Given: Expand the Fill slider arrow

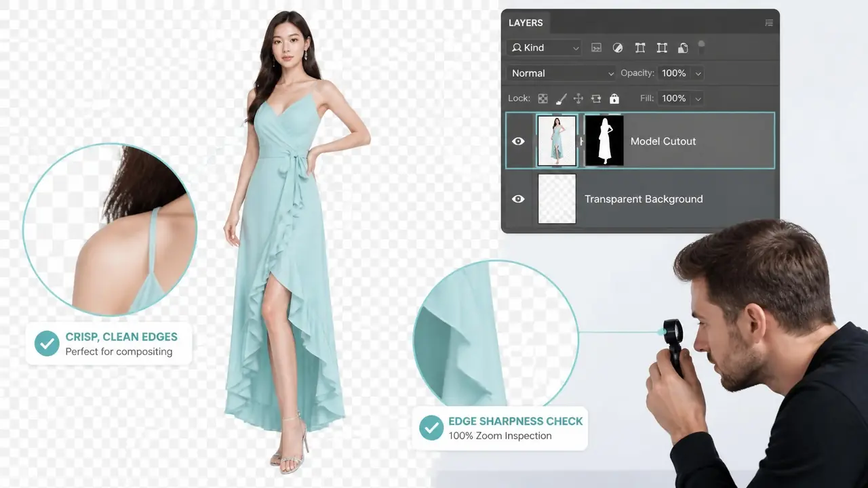Looking at the screenshot, I should click(x=698, y=98).
